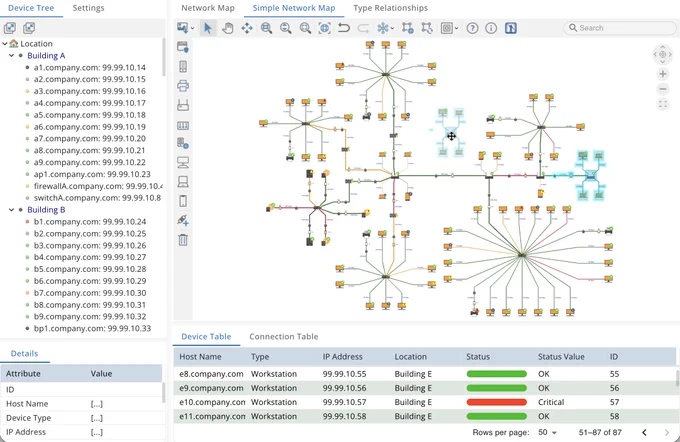Select the Details tab

click(24, 354)
